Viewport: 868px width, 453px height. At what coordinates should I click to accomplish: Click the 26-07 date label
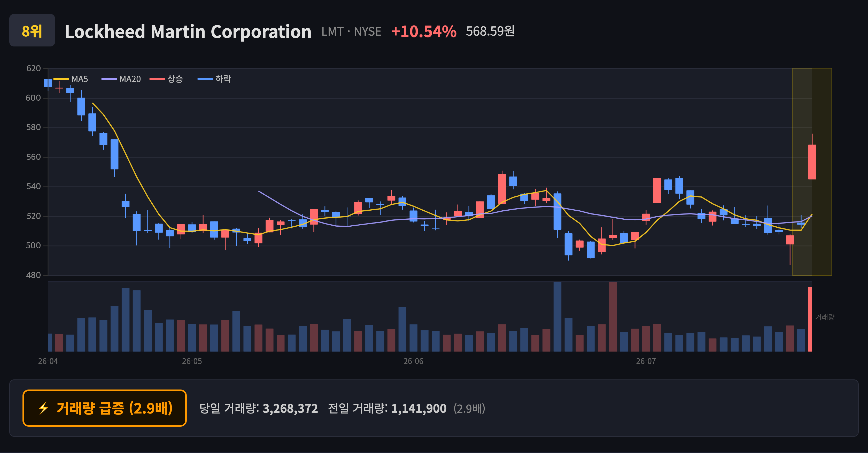point(646,361)
